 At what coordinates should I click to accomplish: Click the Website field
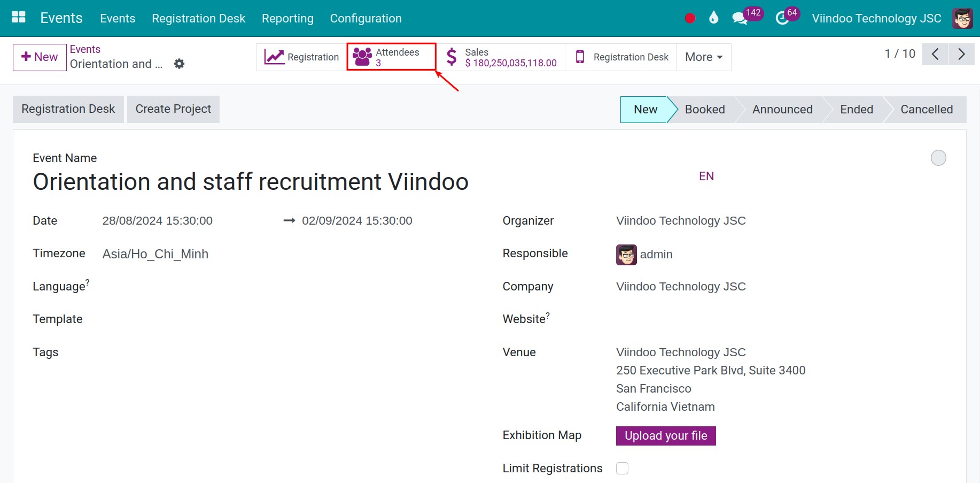click(780, 319)
